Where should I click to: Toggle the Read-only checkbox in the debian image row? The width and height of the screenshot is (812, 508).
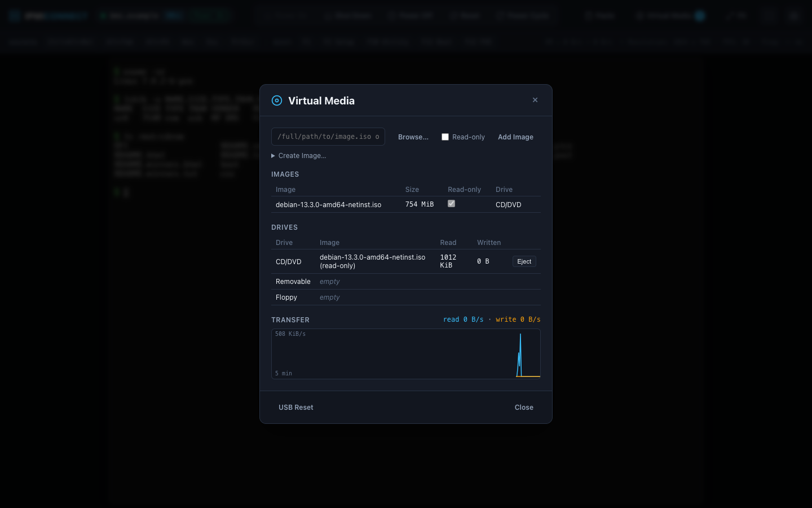[451, 204]
